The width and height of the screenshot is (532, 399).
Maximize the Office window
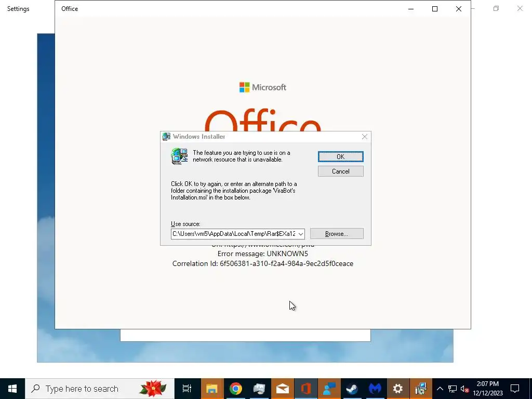click(x=435, y=9)
